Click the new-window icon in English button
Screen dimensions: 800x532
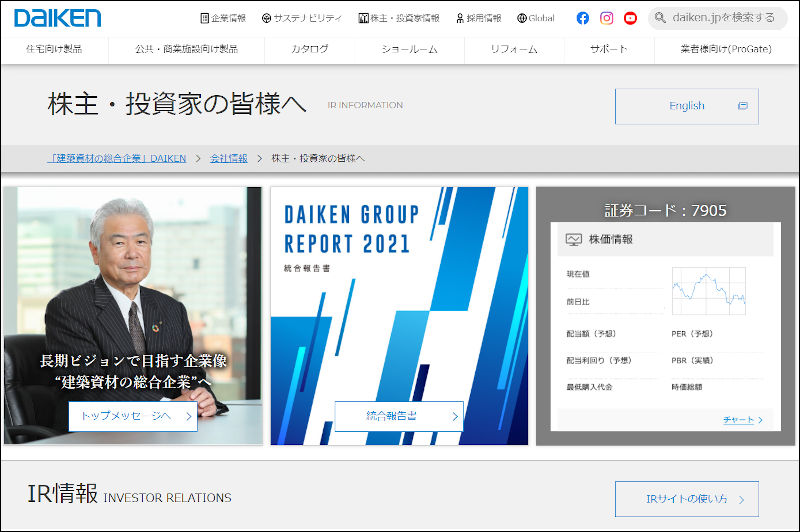(743, 106)
